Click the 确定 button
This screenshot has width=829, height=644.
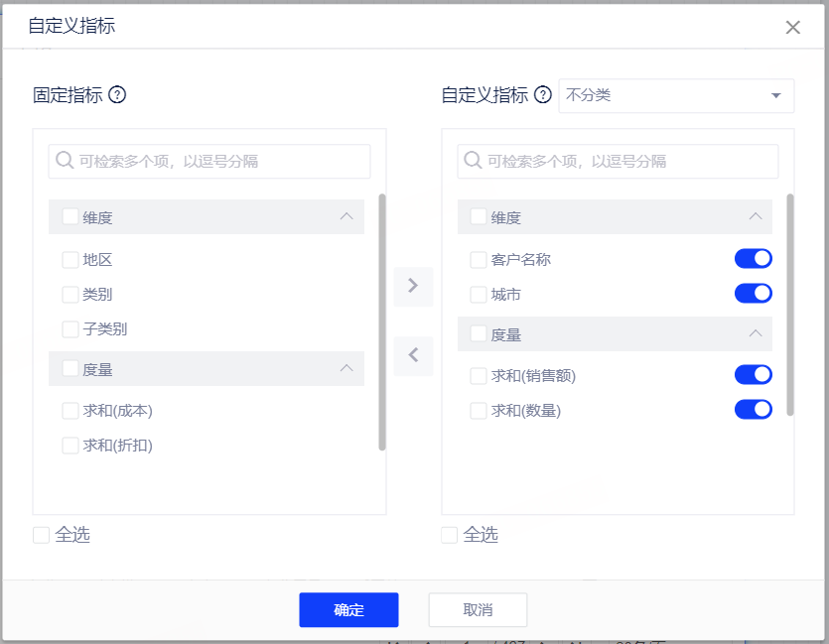coord(348,610)
